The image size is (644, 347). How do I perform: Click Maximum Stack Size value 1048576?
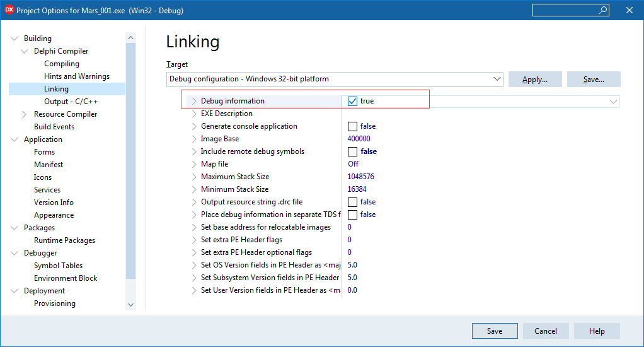tap(360, 177)
